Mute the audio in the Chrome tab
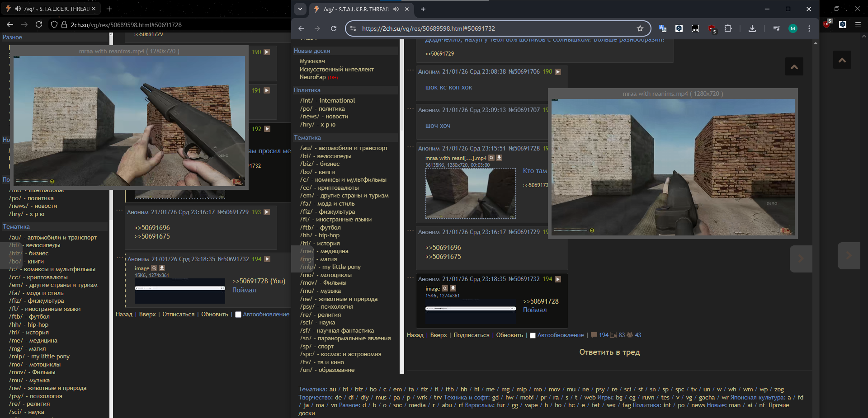This screenshot has width=868, height=418. pyautogui.click(x=396, y=9)
